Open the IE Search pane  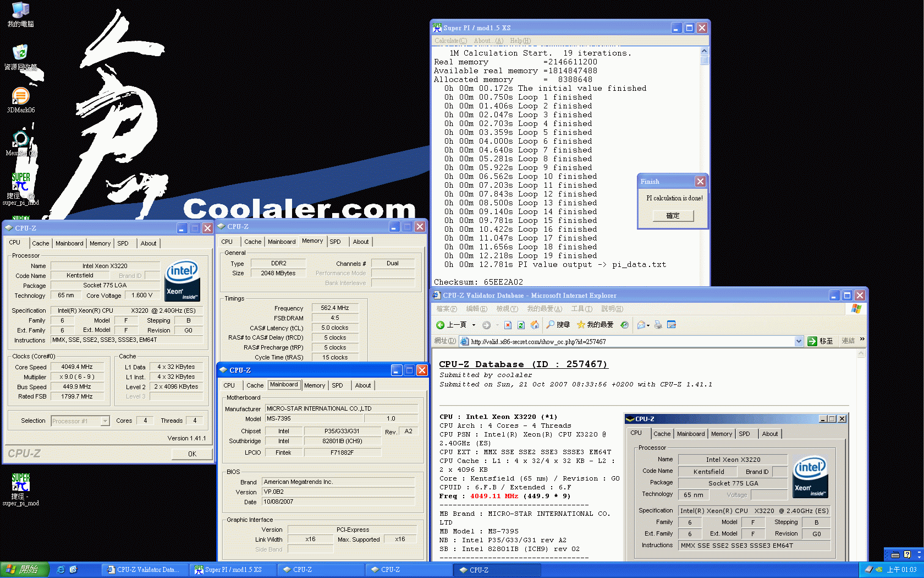558,325
